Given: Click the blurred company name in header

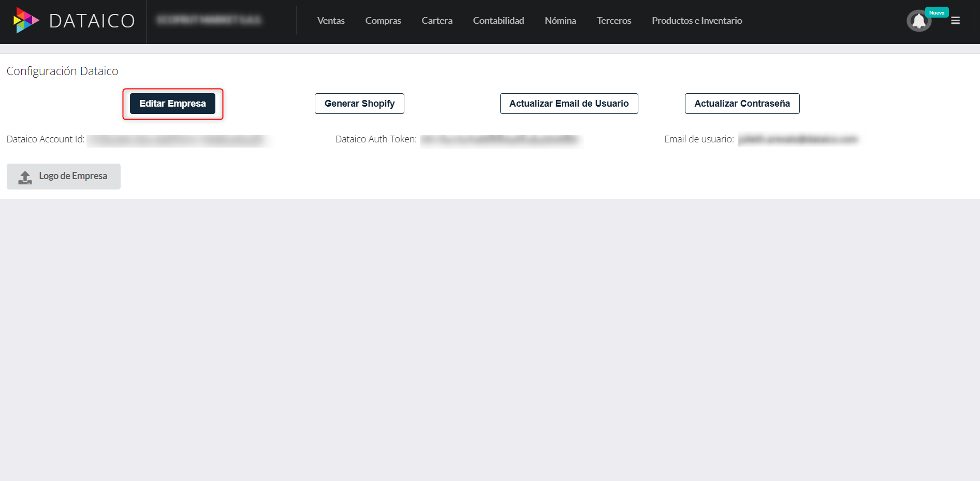Looking at the screenshot, I should point(209,20).
